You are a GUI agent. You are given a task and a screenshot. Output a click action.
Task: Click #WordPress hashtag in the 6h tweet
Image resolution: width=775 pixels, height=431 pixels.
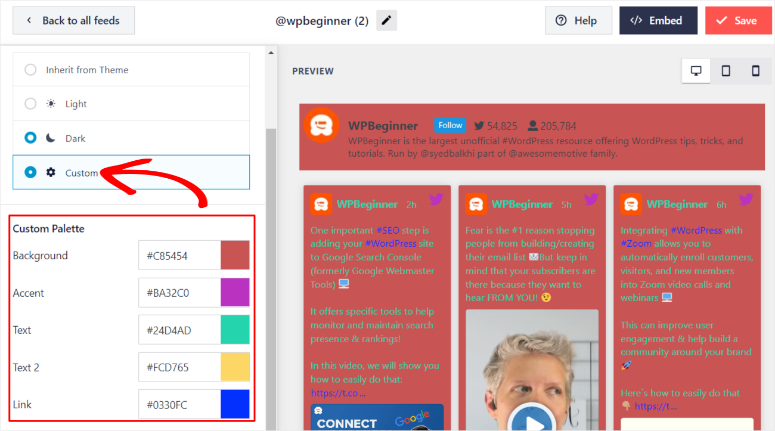coord(696,231)
